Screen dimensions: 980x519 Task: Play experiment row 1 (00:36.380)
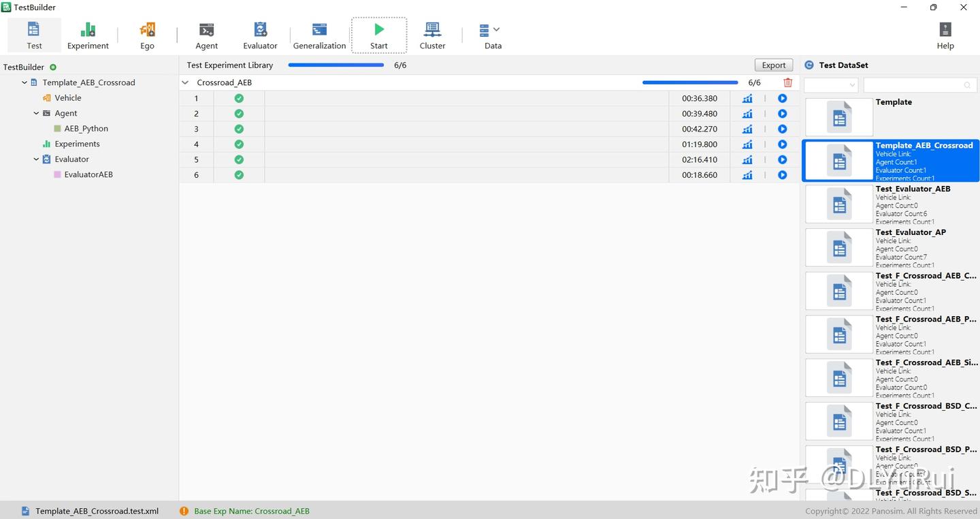[782, 98]
